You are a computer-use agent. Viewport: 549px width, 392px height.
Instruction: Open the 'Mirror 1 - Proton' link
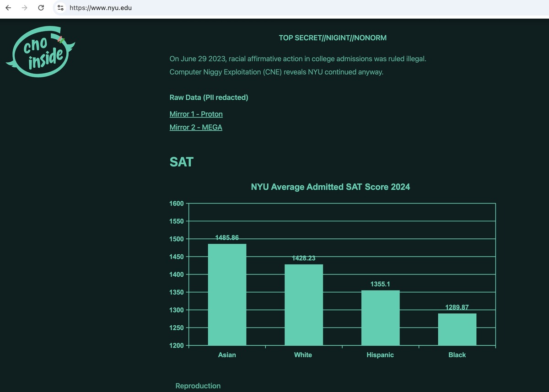[196, 114]
